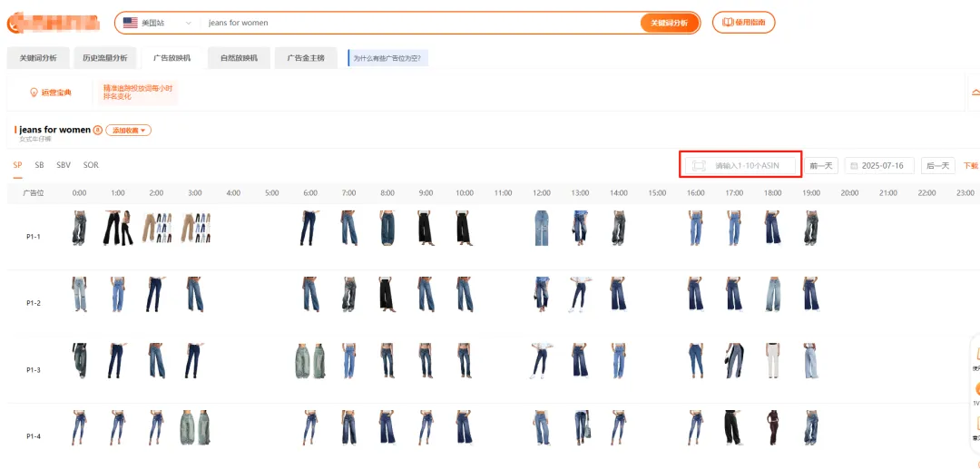Open the P1-1 black flare jeans at 1:00
This screenshot has height=469, width=980.
(x=117, y=228)
